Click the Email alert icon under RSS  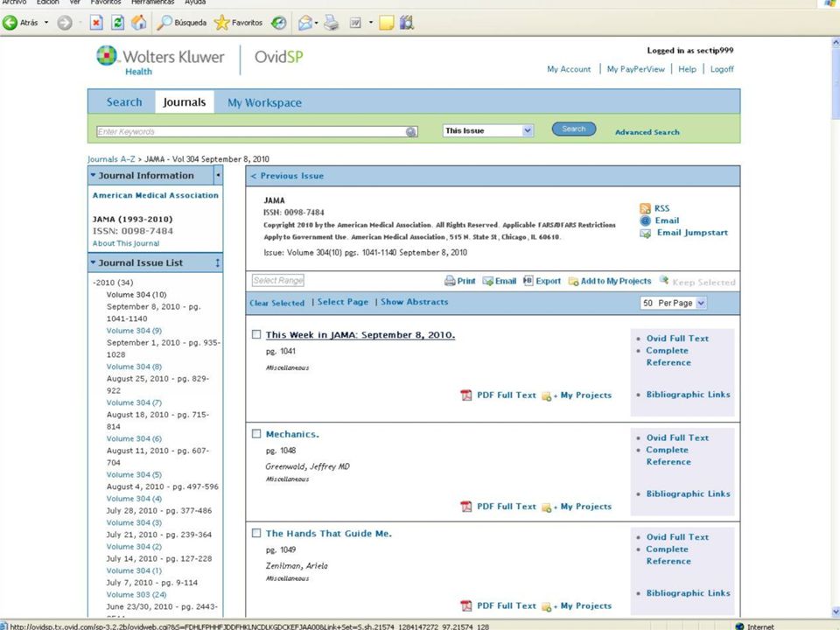click(645, 220)
